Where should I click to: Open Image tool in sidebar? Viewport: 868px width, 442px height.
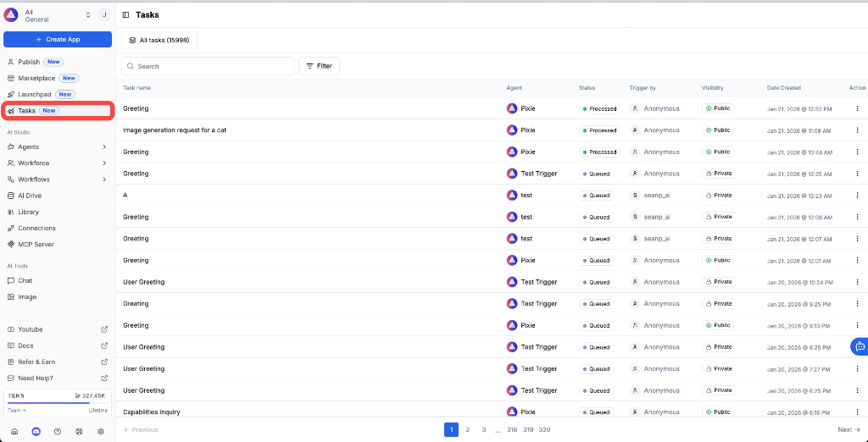coord(58,297)
